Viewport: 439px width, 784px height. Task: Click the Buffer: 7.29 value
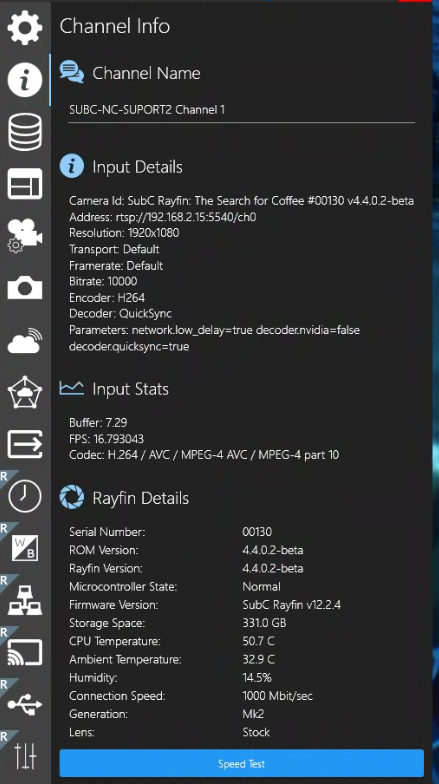pyautogui.click(x=98, y=423)
